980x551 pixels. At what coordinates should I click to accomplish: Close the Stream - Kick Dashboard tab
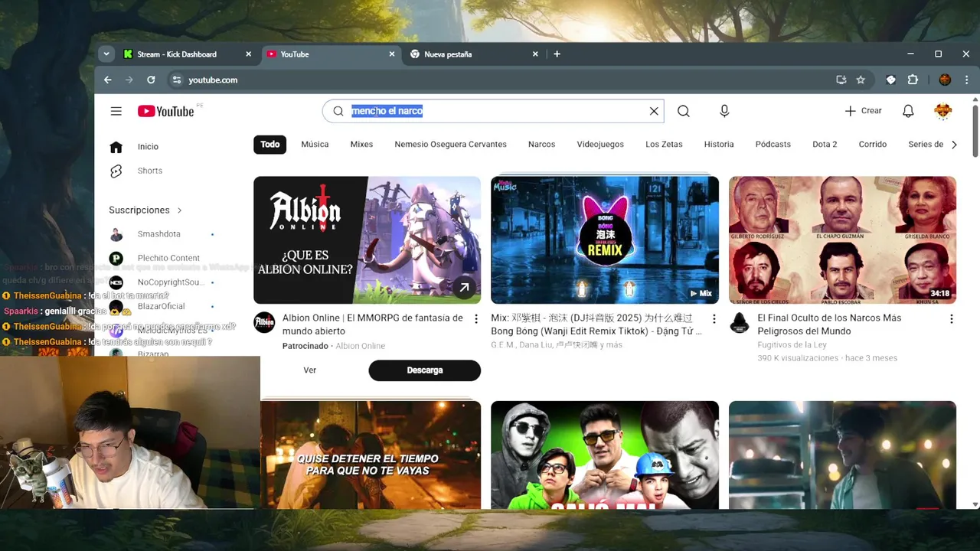[248, 54]
